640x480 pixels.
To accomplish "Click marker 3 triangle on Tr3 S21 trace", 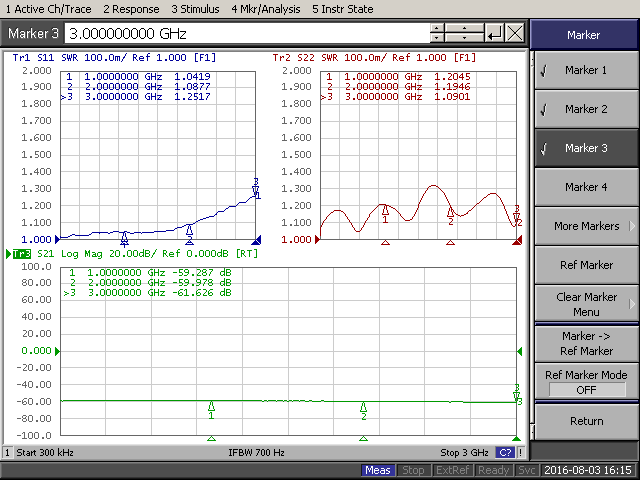I will pyautogui.click(x=516, y=394).
